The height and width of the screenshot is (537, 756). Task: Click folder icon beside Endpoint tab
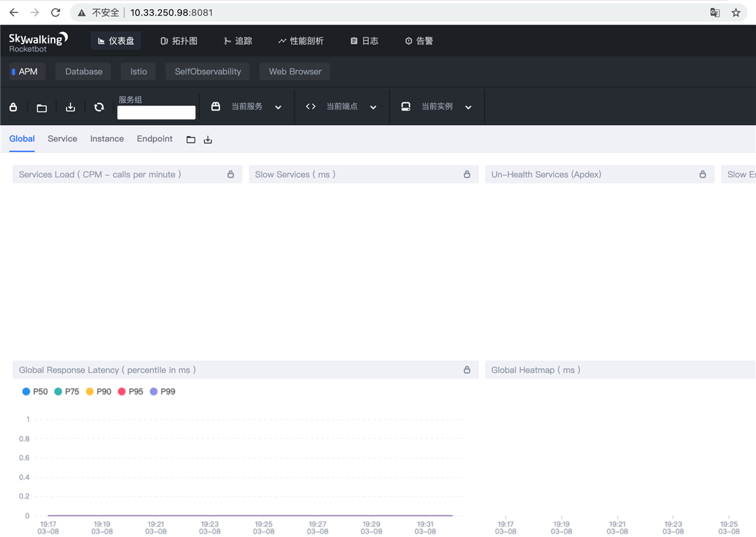(x=191, y=139)
